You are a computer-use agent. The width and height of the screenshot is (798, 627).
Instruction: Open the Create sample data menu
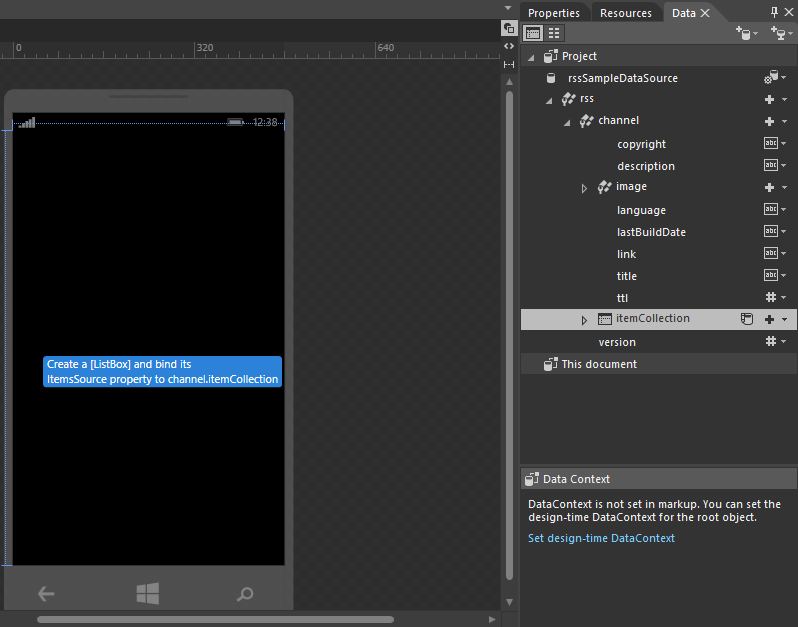click(x=746, y=33)
